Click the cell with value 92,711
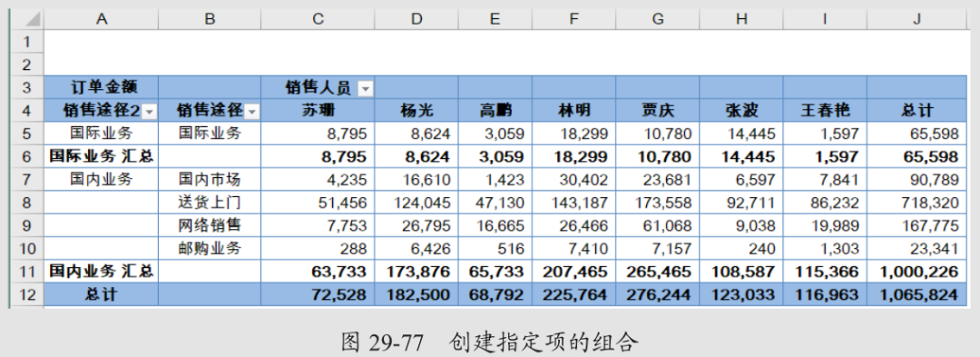The width and height of the screenshot is (980, 357). 741,203
